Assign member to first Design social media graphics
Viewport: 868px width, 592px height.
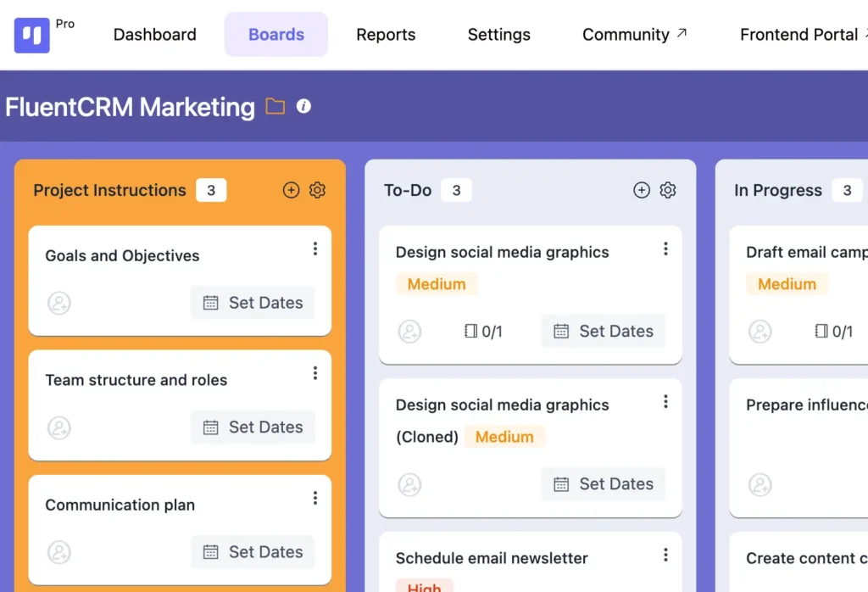click(409, 331)
